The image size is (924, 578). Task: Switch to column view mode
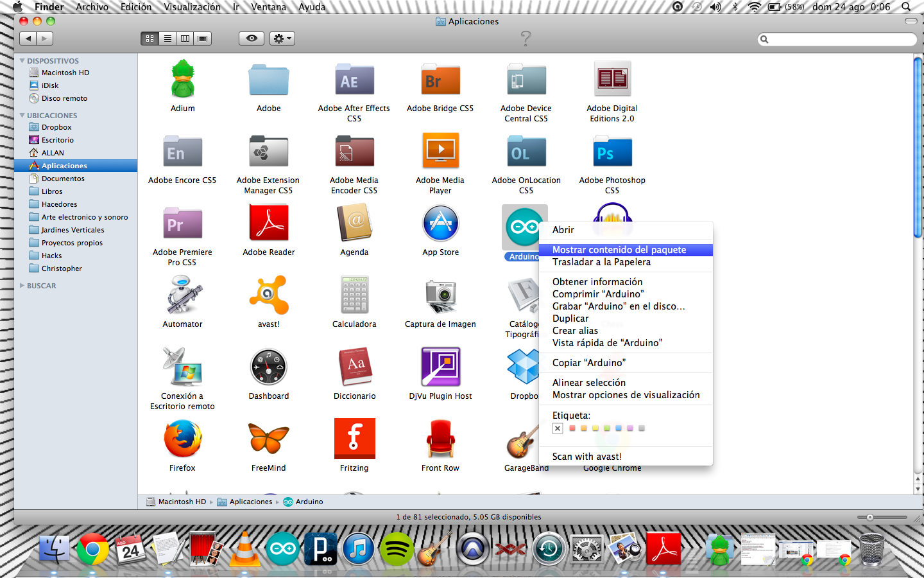pos(185,39)
